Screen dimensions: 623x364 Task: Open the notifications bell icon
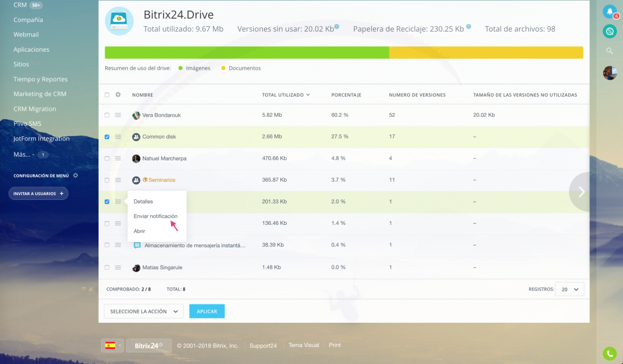610,12
